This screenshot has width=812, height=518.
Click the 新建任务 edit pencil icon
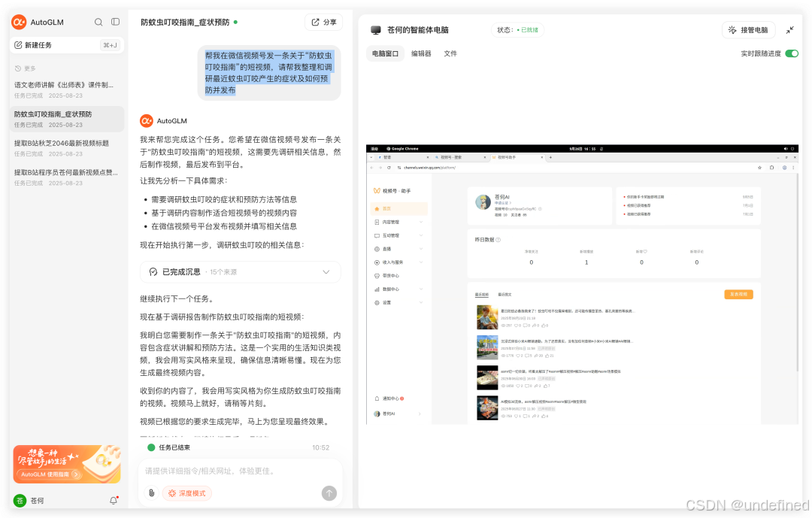point(18,45)
